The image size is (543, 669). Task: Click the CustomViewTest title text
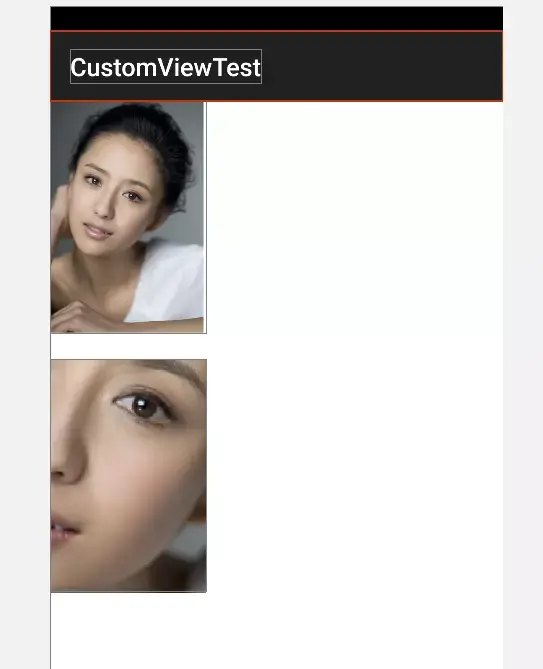tap(166, 67)
